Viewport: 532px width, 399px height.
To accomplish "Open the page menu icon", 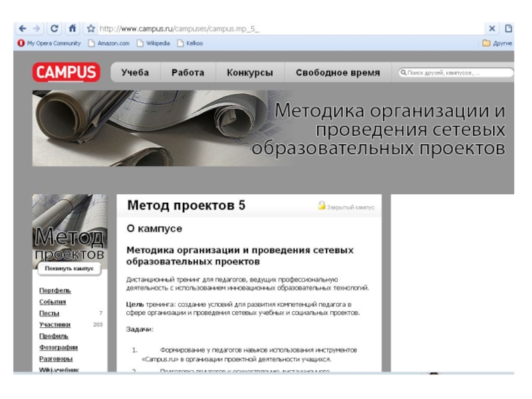I will (x=509, y=29).
